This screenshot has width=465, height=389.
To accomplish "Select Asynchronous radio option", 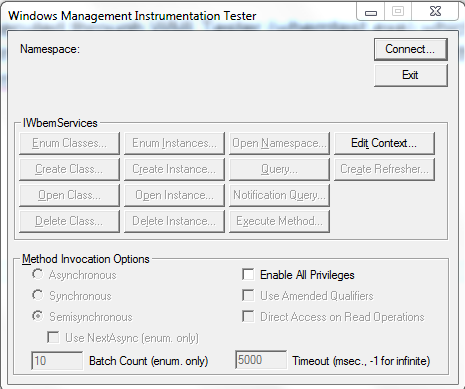I will [38, 275].
